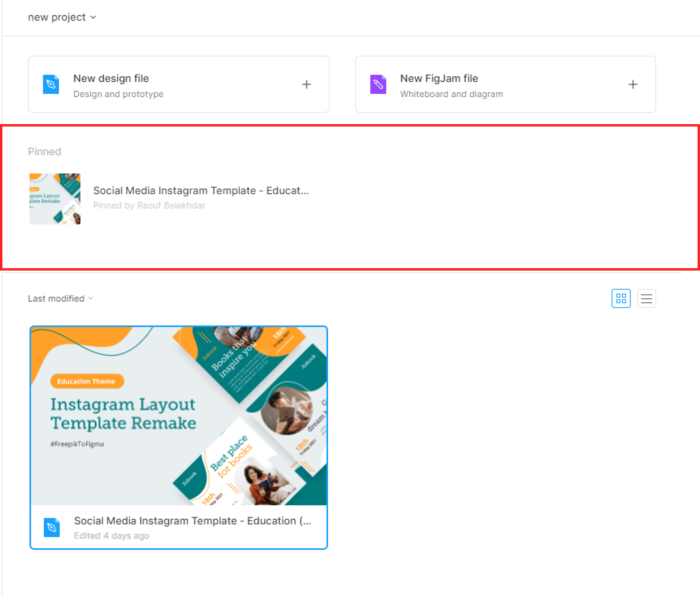Image resolution: width=700 pixels, height=596 pixels.
Task: Click plus icon on New FigJam file
Action: [x=633, y=84]
